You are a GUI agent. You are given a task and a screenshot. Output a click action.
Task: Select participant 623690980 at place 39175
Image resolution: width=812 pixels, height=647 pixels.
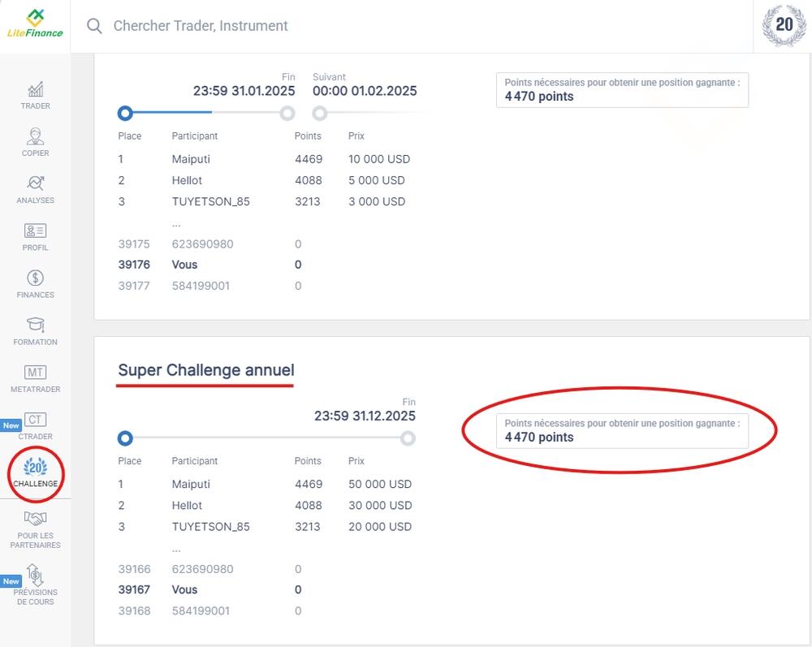point(202,244)
